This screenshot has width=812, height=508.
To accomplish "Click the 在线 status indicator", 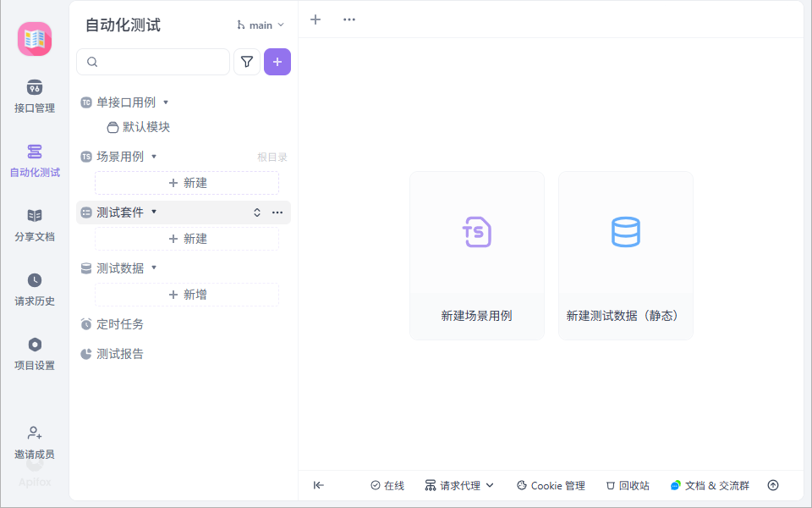I will [x=387, y=486].
